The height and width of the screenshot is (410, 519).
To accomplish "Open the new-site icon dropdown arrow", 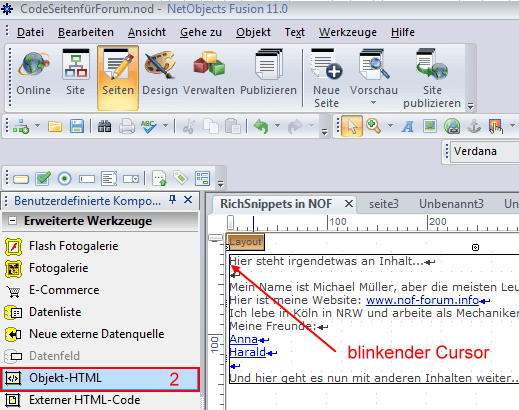I will (37, 126).
